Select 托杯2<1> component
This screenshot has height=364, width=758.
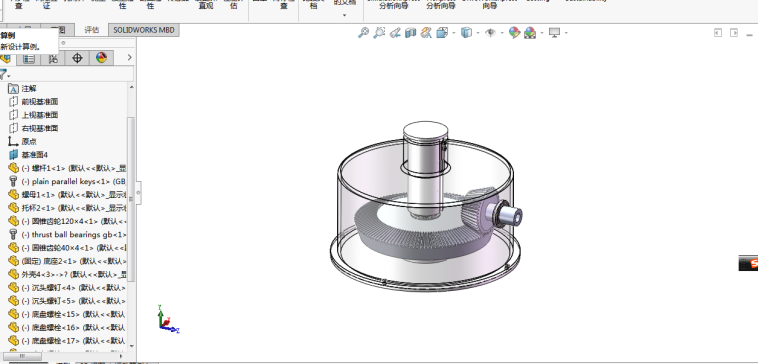[x=73, y=208]
